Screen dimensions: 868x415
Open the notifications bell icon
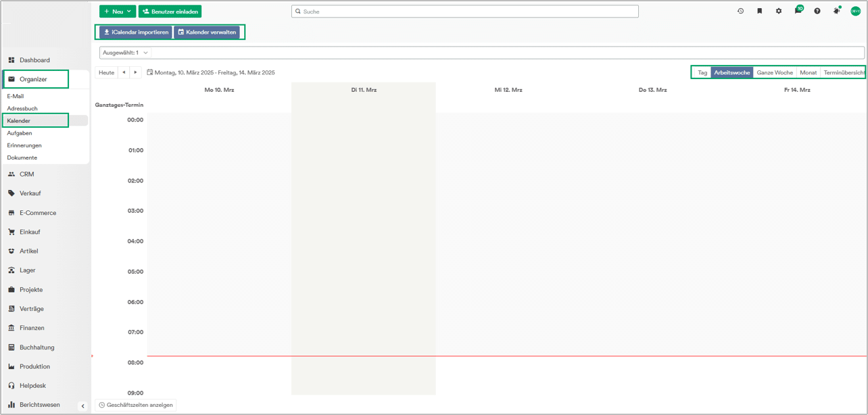click(837, 11)
